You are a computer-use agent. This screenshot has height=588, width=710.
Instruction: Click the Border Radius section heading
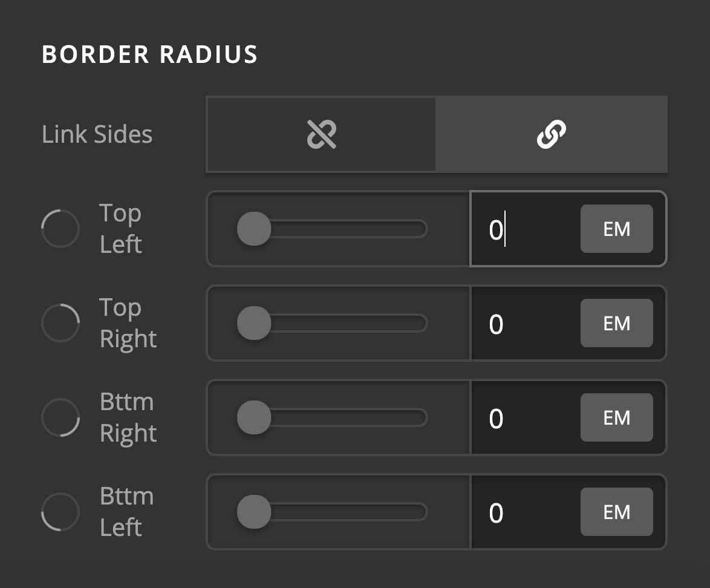coord(150,54)
